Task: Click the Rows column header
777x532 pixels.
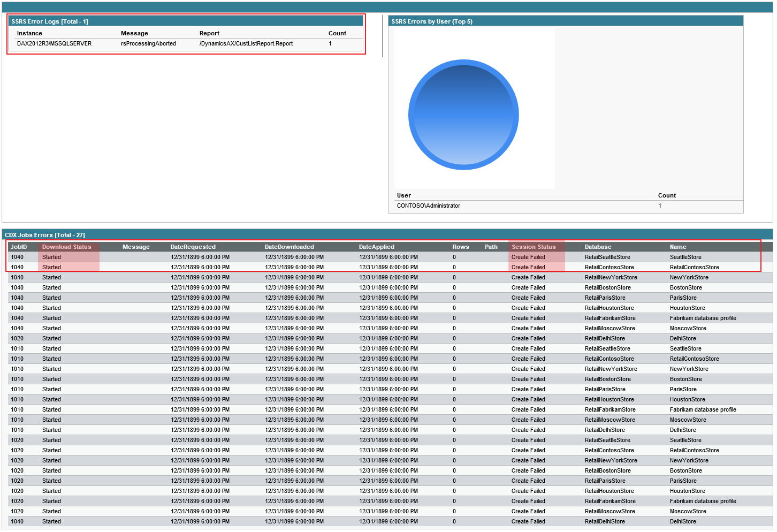Action: tap(461, 247)
